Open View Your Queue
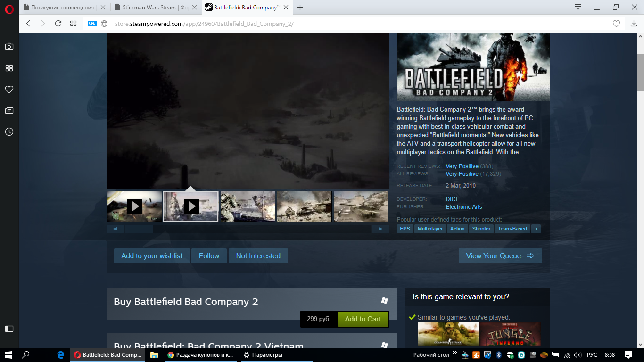This screenshot has width=644, height=362. tap(500, 256)
